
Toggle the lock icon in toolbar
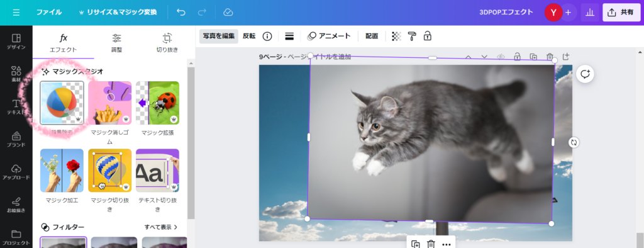tap(428, 36)
